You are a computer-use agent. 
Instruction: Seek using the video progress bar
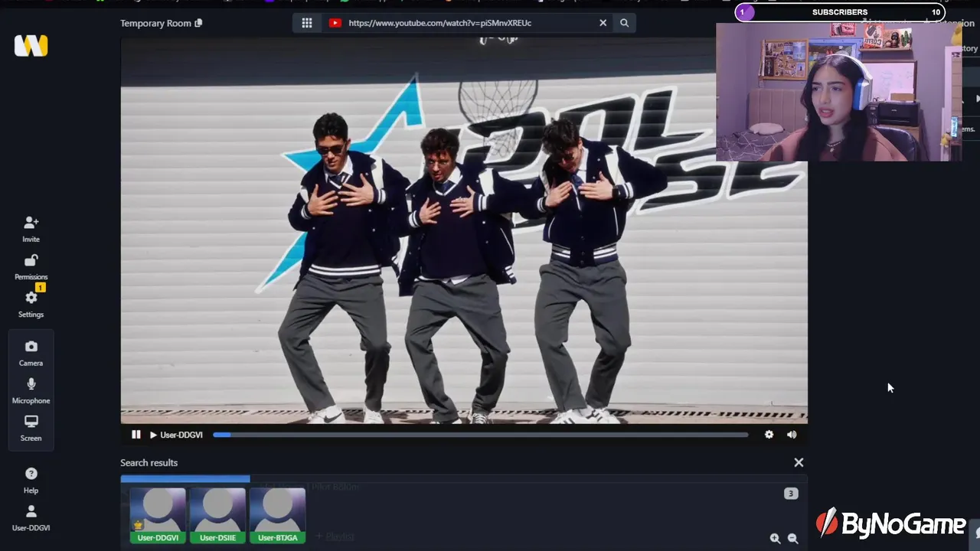pos(481,435)
